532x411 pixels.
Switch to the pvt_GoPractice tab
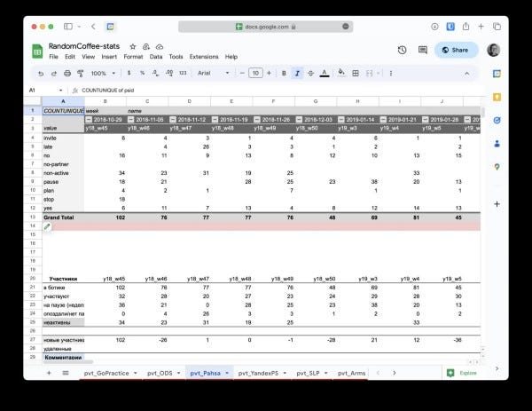106,374
